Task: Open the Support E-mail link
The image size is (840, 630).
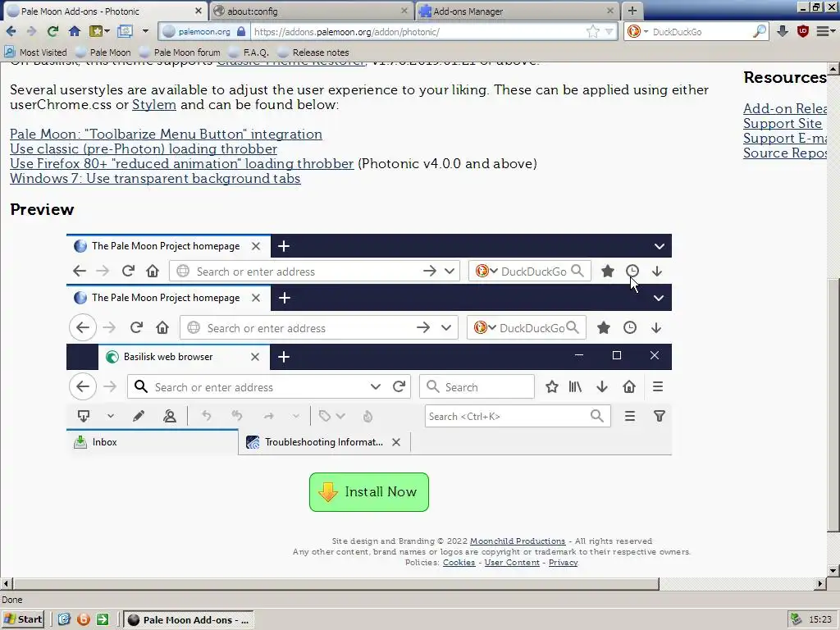Action: click(x=785, y=138)
